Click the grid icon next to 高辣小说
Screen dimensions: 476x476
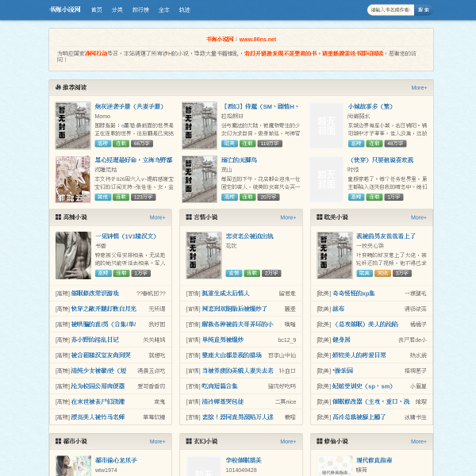coord(58,217)
